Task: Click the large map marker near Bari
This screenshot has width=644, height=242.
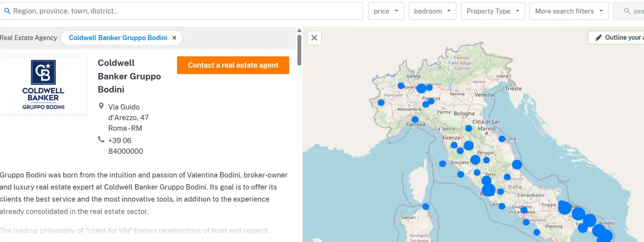Action: pos(565,208)
